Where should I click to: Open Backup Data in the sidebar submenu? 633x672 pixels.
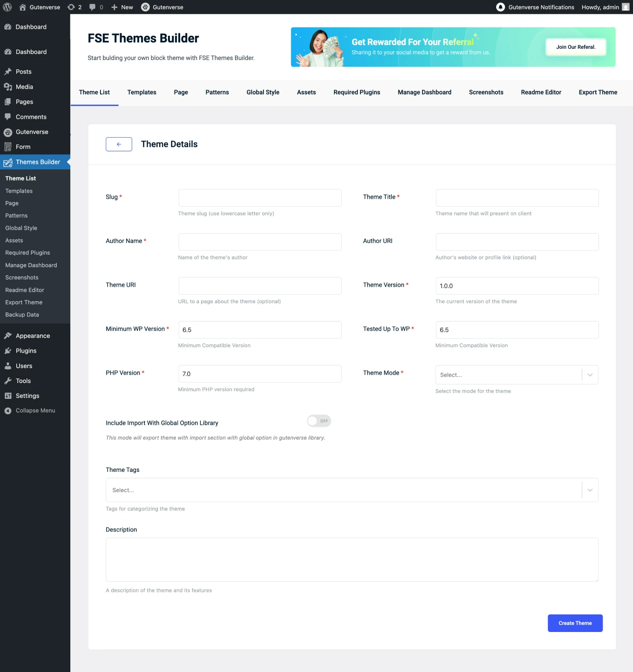[22, 315]
